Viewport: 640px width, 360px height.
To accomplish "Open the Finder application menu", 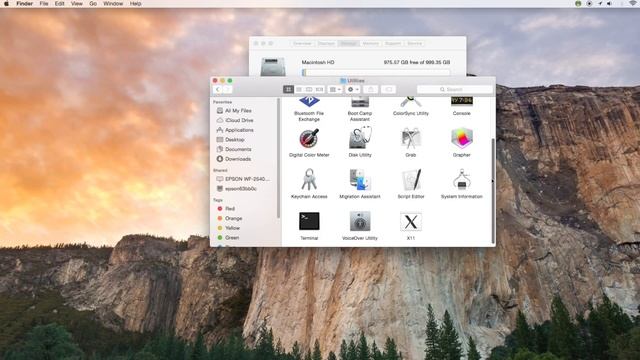I will (24, 4).
